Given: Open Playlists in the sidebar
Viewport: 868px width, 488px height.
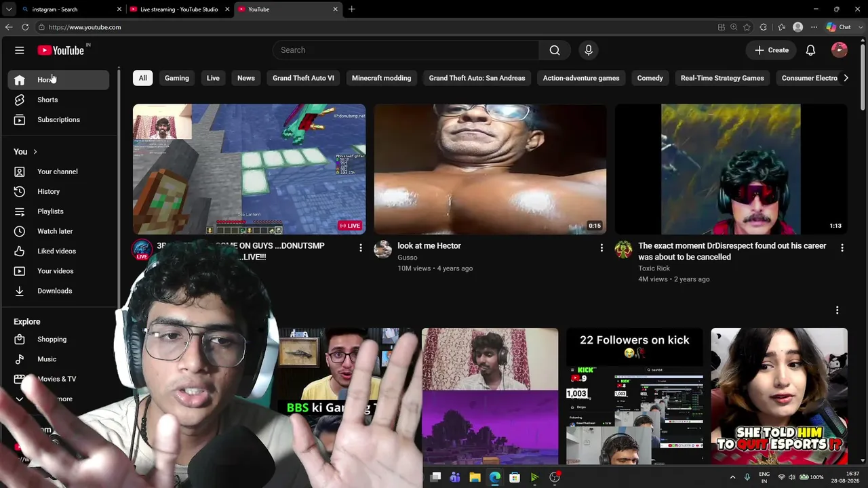Looking at the screenshot, I should pyautogui.click(x=58, y=211).
